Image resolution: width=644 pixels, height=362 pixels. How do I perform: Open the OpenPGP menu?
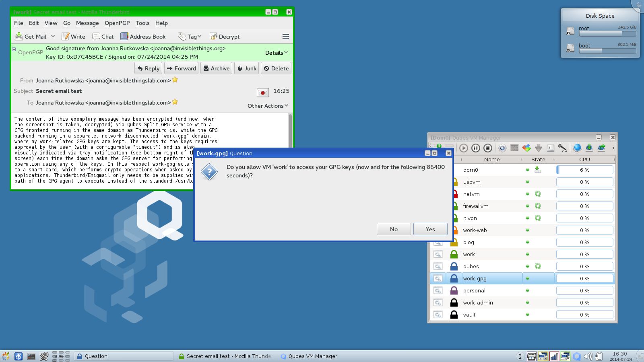pos(117,23)
